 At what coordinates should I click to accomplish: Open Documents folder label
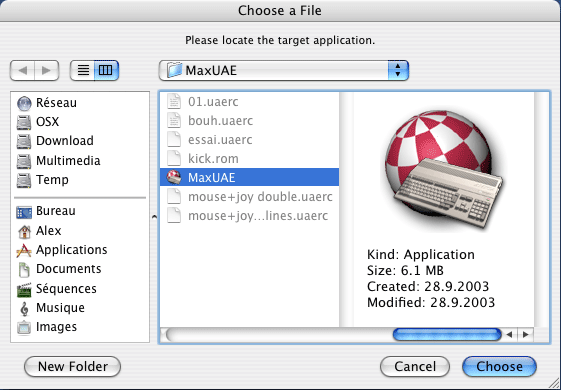(68, 269)
